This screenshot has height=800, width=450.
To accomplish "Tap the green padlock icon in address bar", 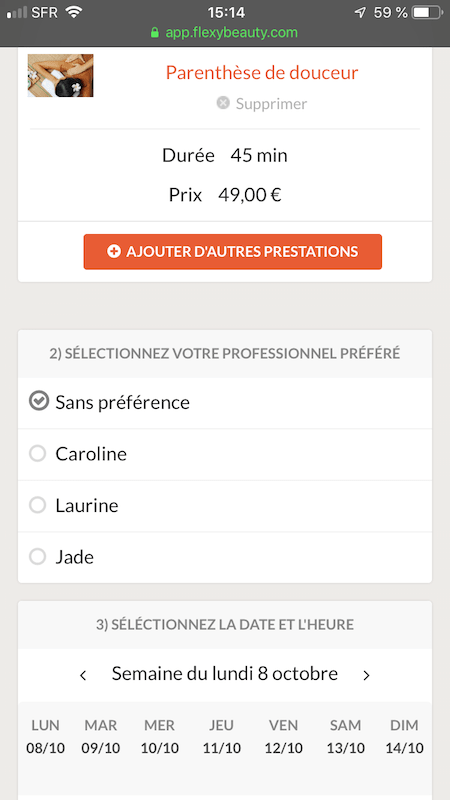I will 155,33.
